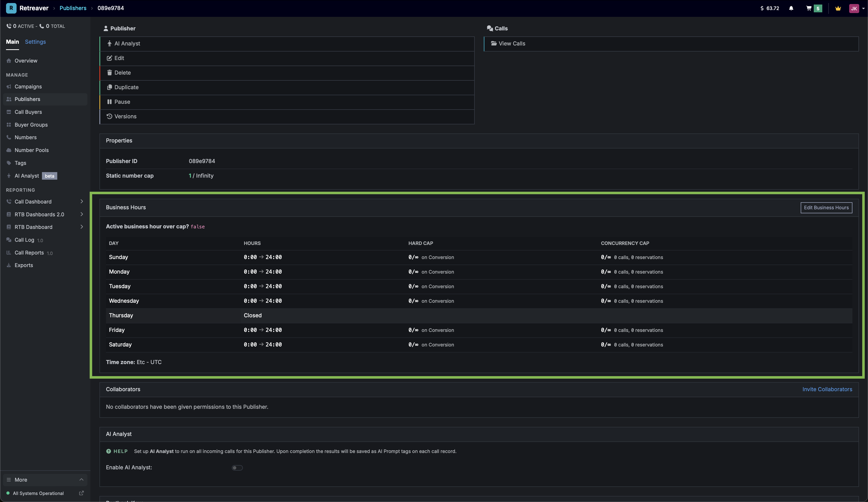Open Call Reports in sidebar
Screen dimensions: 868x502
pos(45,253)
